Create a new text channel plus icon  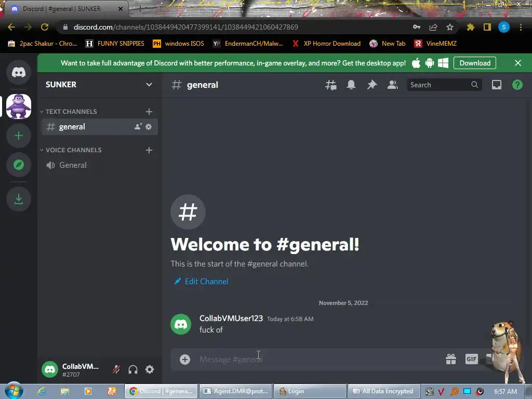coord(149,112)
